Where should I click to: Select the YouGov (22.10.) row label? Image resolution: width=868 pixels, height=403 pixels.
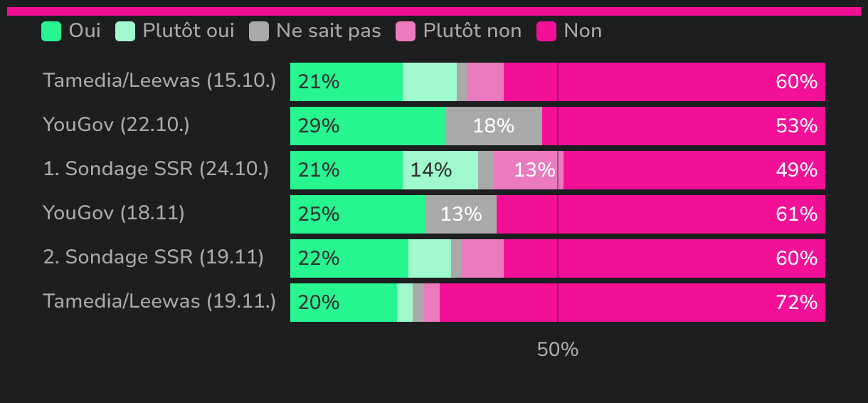pos(116,125)
